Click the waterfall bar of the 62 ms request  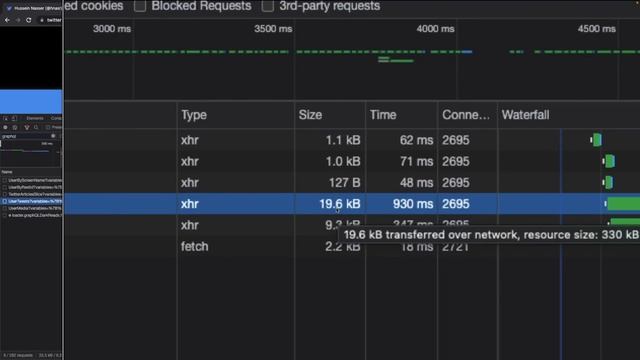(x=596, y=140)
